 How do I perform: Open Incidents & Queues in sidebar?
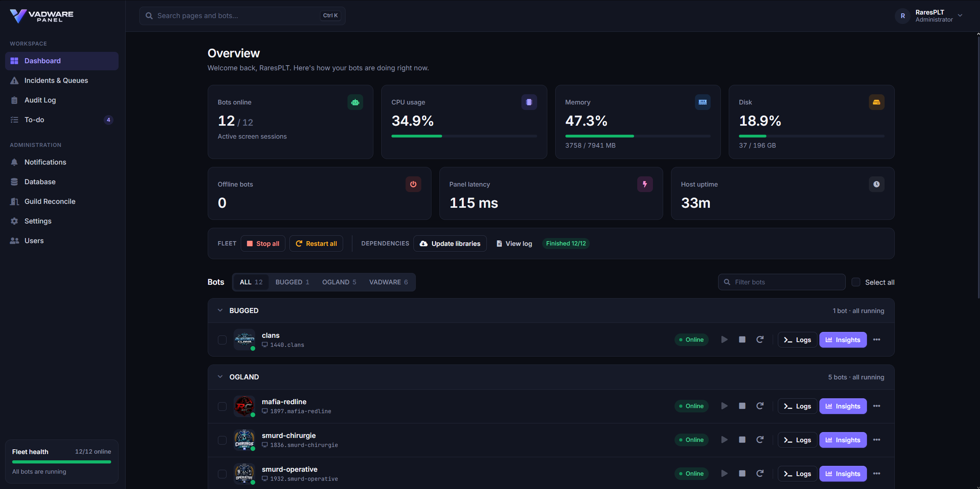62,81
